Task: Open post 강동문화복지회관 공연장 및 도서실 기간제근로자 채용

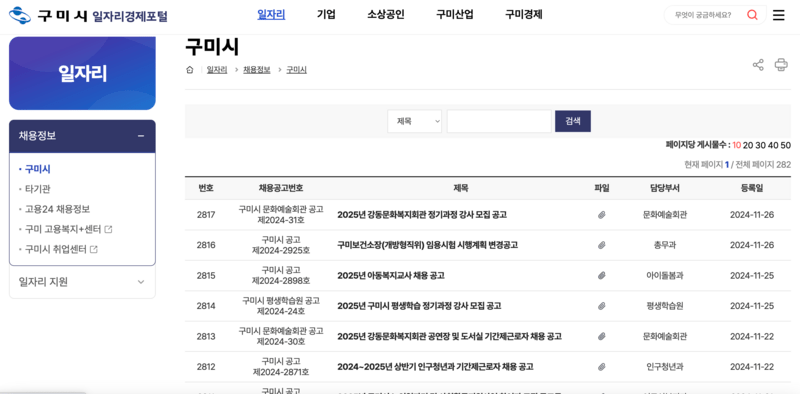Action: (x=449, y=336)
